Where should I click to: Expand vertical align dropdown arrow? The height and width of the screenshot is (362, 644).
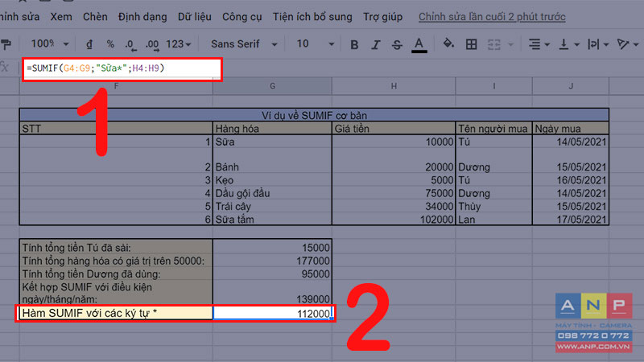(x=576, y=44)
